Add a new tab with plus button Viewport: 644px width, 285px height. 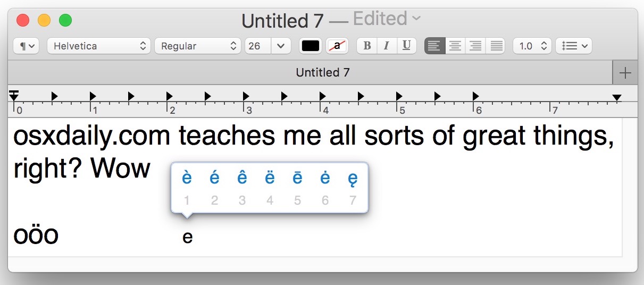coord(625,73)
